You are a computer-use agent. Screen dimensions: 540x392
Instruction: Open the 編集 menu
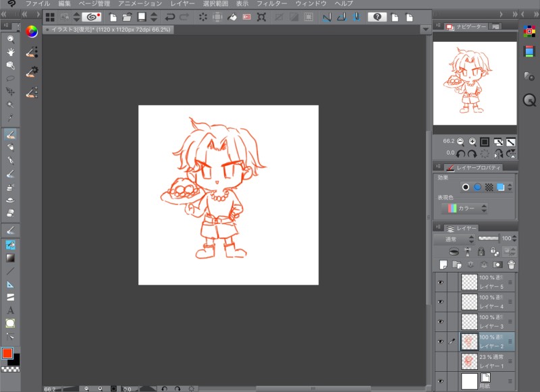pyautogui.click(x=64, y=4)
